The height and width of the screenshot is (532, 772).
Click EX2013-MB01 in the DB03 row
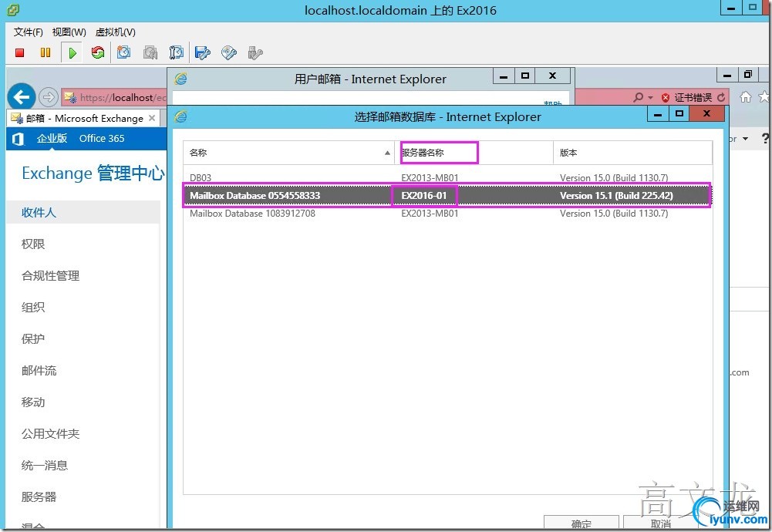tap(430, 177)
